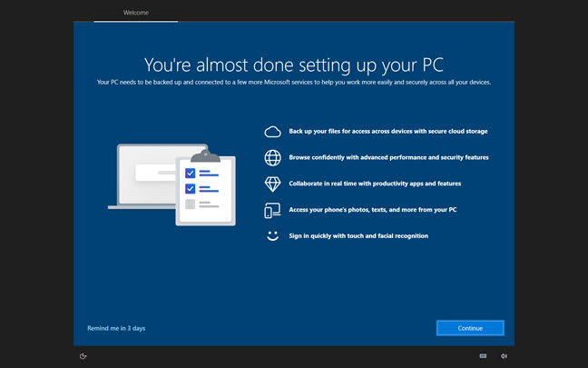The height and width of the screenshot is (368, 588).
Task: Click 'Browse confidently with advanced performance' text
Action: click(388, 157)
